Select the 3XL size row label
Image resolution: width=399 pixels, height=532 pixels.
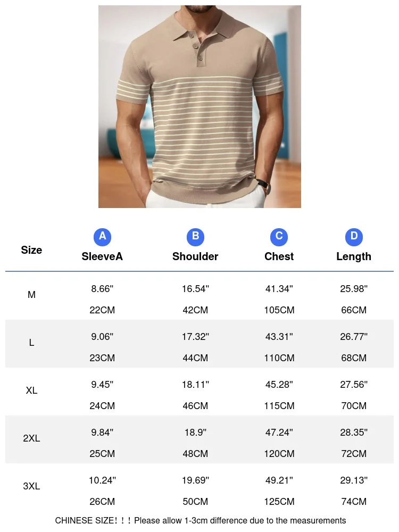click(31, 486)
